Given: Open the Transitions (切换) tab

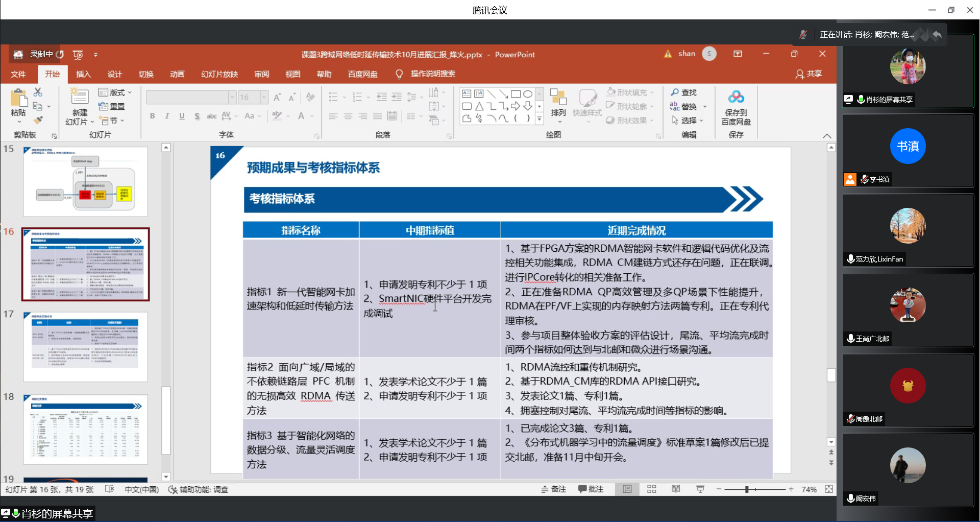Looking at the screenshot, I should [146, 74].
